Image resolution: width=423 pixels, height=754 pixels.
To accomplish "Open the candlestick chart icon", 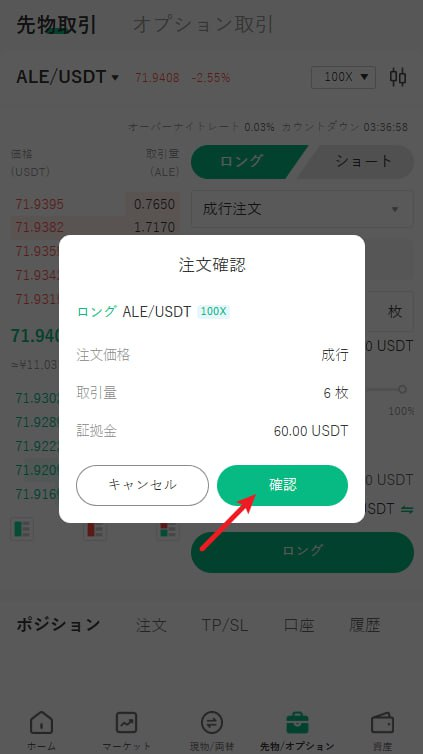I will (x=398, y=77).
